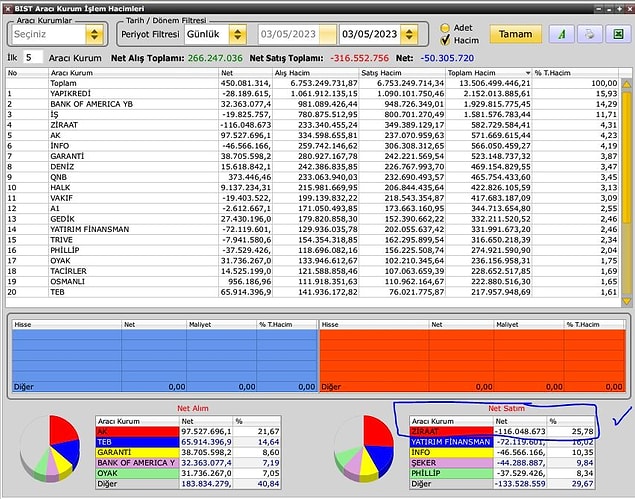Click the pink ŞEKER swatch in Net Satım

point(452,463)
